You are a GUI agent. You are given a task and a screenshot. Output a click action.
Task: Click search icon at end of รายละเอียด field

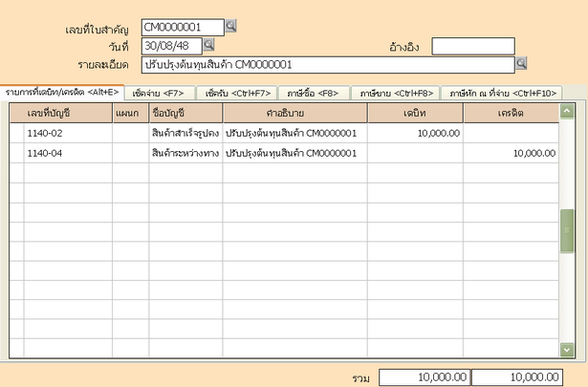(521, 64)
